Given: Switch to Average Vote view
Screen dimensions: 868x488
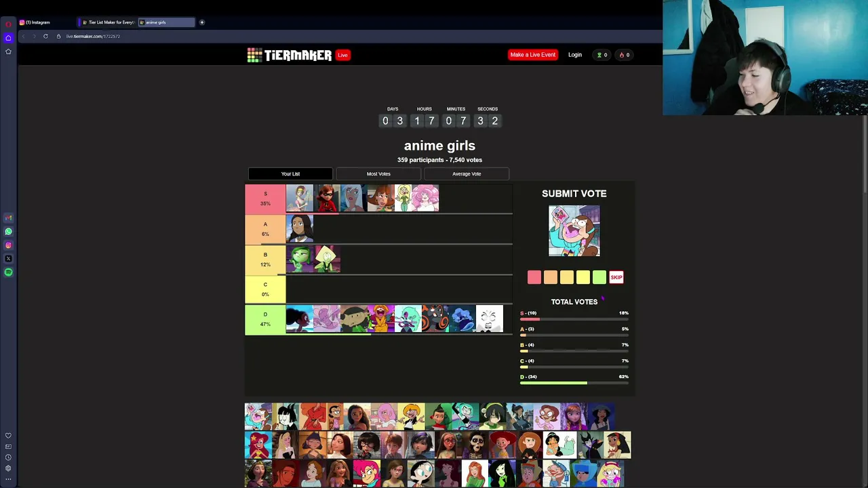Looking at the screenshot, I should click(467, 174).
